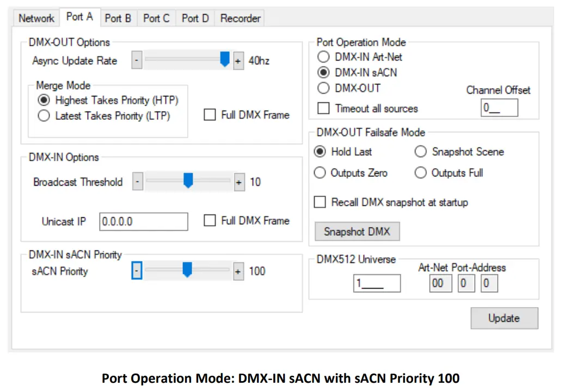
Task: Select Snapshot Scene failsafe mode
Action: click(x=421, y=152)
